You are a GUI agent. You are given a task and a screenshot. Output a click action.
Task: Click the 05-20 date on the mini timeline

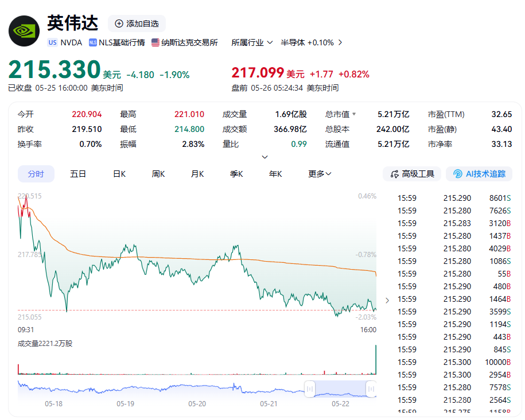[x=197, y=403]
